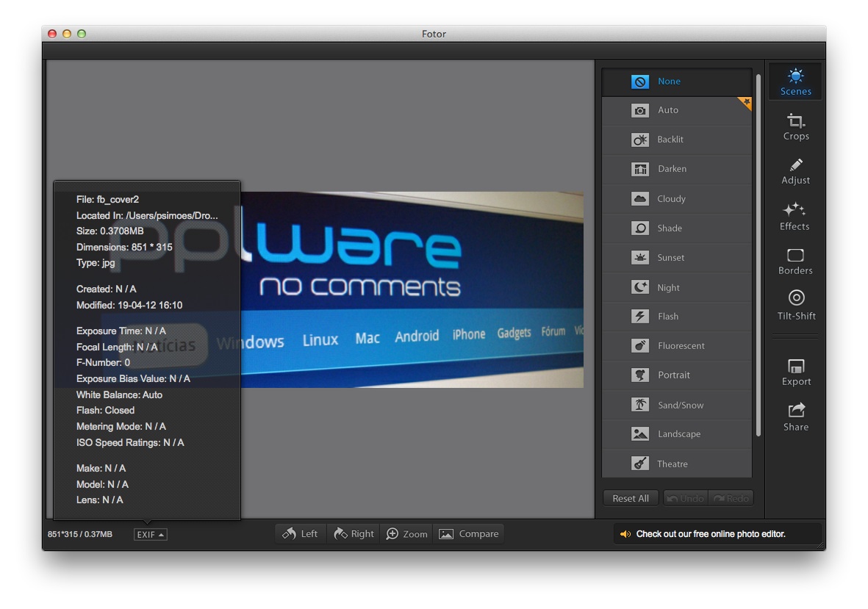The height and width of the screenshot is (609, 868).
Task: Open the free online photo editor link
Action: (x=710, y=534)
